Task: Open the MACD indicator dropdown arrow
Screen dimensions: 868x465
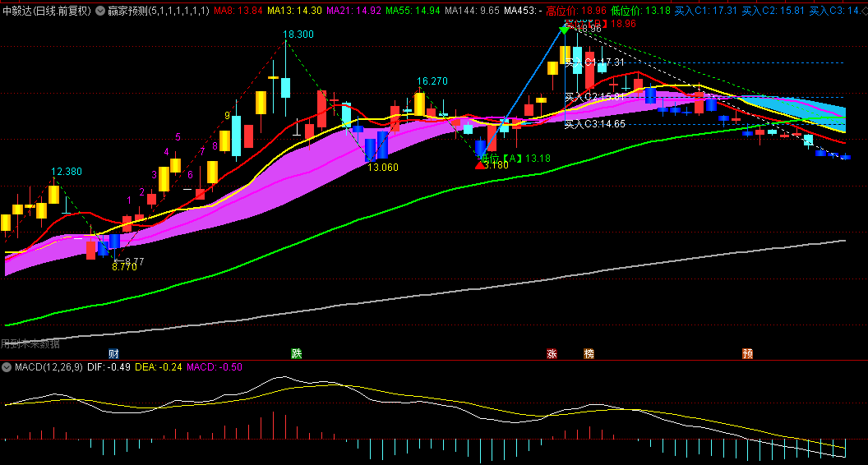Action: pos(7,367)
